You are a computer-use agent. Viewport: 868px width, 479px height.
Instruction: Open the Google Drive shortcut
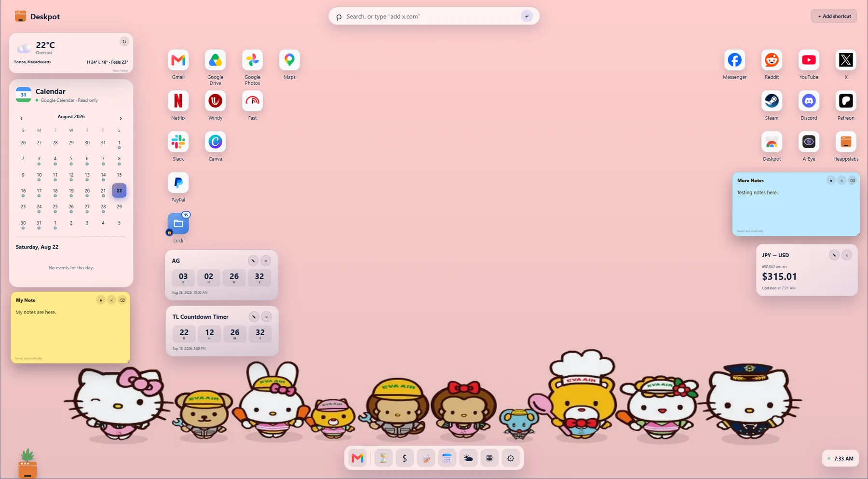(215, 60)
